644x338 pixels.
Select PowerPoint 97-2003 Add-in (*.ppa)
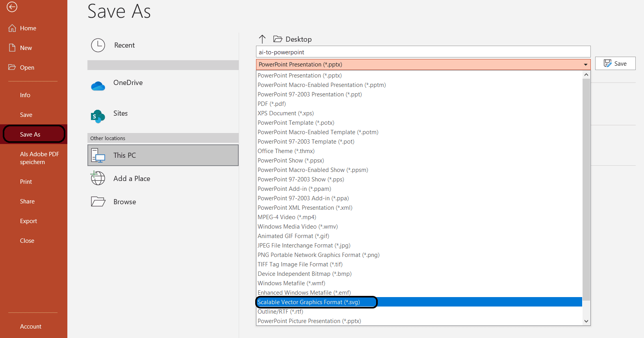(419, 198)
